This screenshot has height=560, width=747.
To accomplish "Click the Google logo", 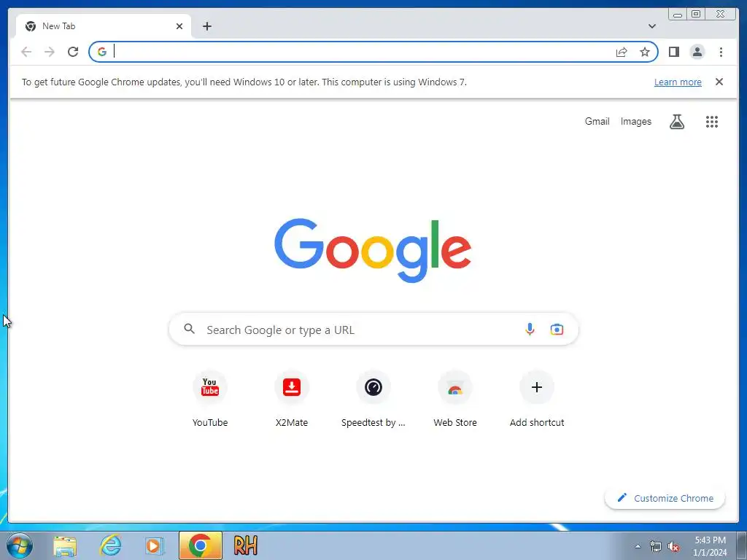I will [373, 250].
